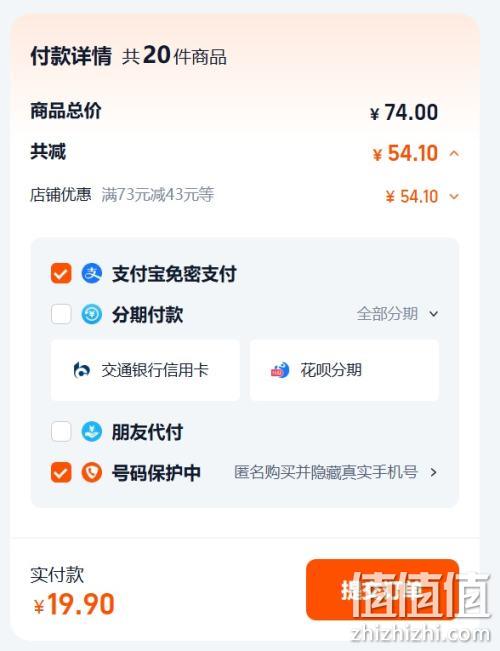Select 花呗分期 installment option
Screen dimensions: 500x651
(344, 370)
